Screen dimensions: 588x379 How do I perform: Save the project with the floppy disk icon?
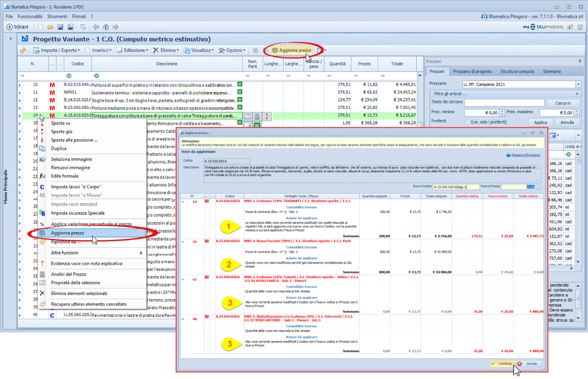(60, 27)
